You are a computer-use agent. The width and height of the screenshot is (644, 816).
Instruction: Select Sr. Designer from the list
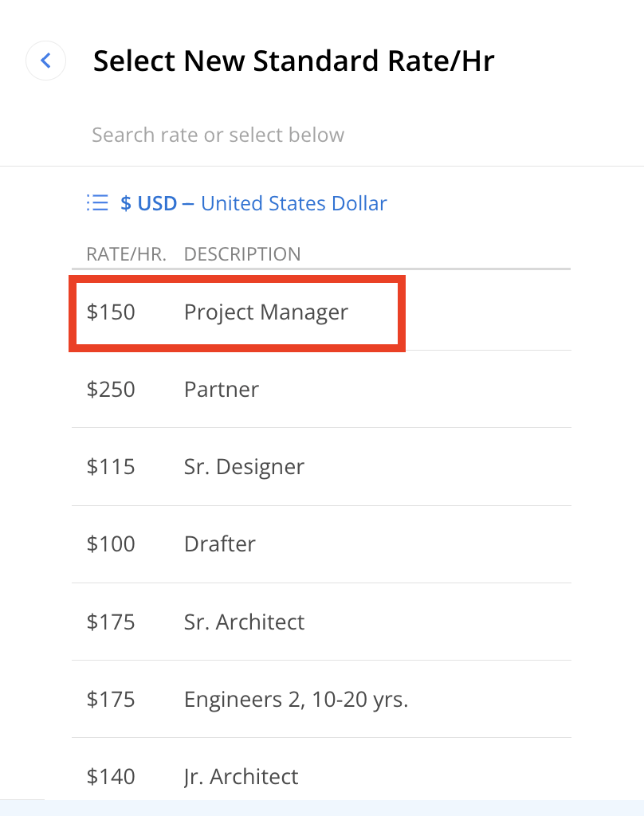click(x=244, y=466)
